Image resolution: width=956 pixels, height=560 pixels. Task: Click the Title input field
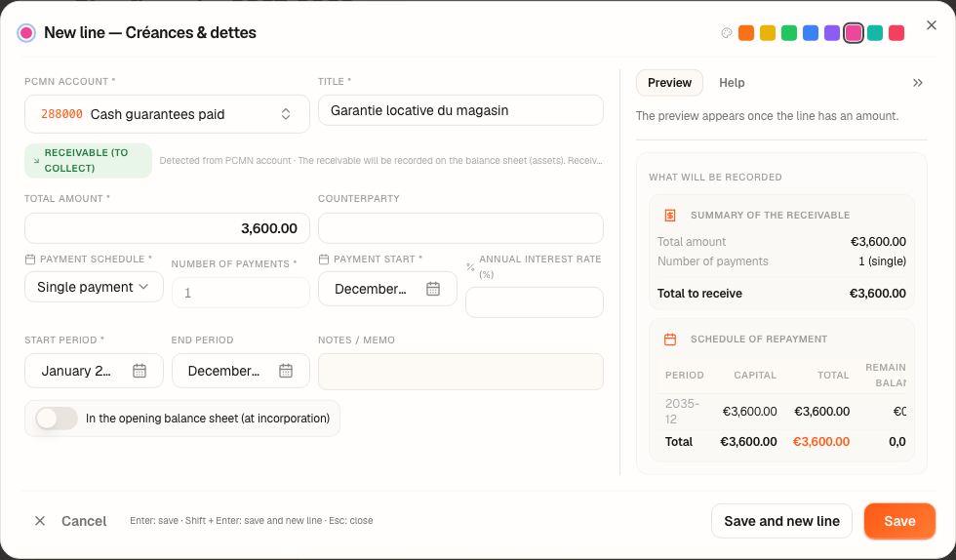pyautogui.click(x=460, y=110)
